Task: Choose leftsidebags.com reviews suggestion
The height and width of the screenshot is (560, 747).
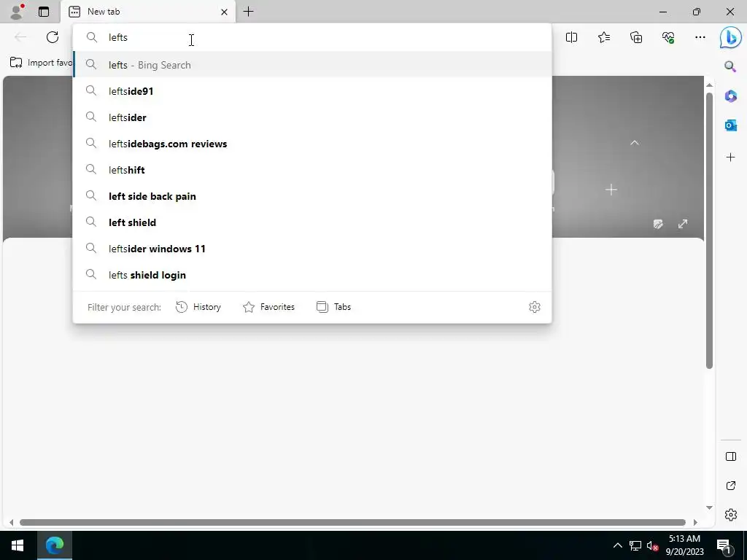Action: pyautogui.click(x=312, y=144)
